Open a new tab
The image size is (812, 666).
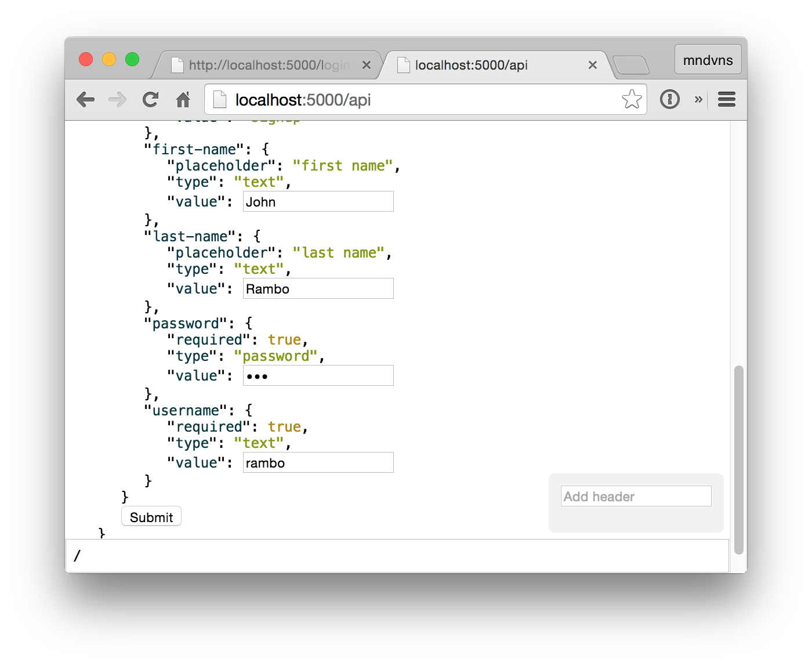click(x=631, y=65)
